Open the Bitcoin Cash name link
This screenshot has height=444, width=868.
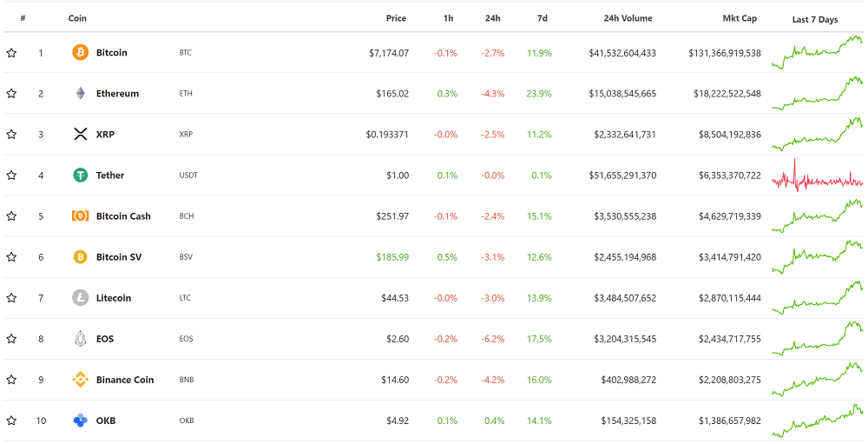[123, 216]
